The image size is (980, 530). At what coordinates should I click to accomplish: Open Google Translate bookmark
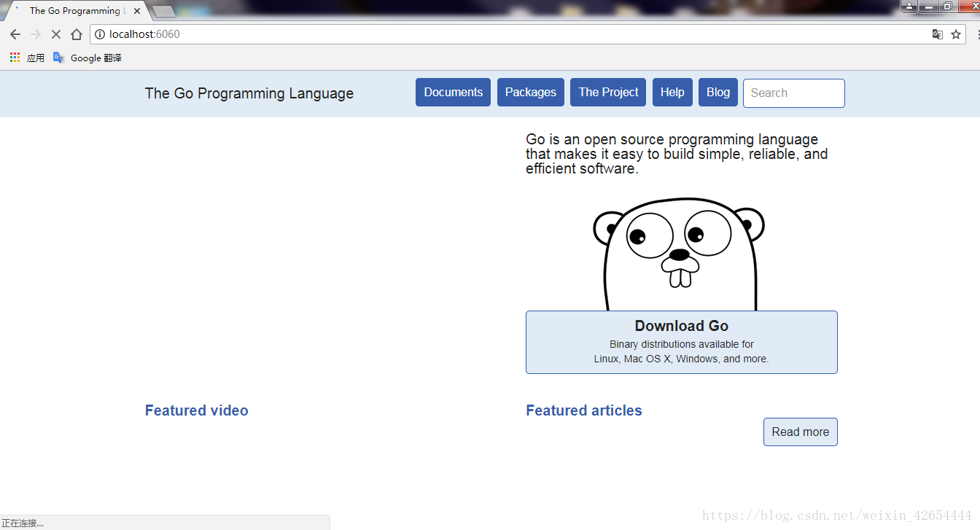[87, 58]
